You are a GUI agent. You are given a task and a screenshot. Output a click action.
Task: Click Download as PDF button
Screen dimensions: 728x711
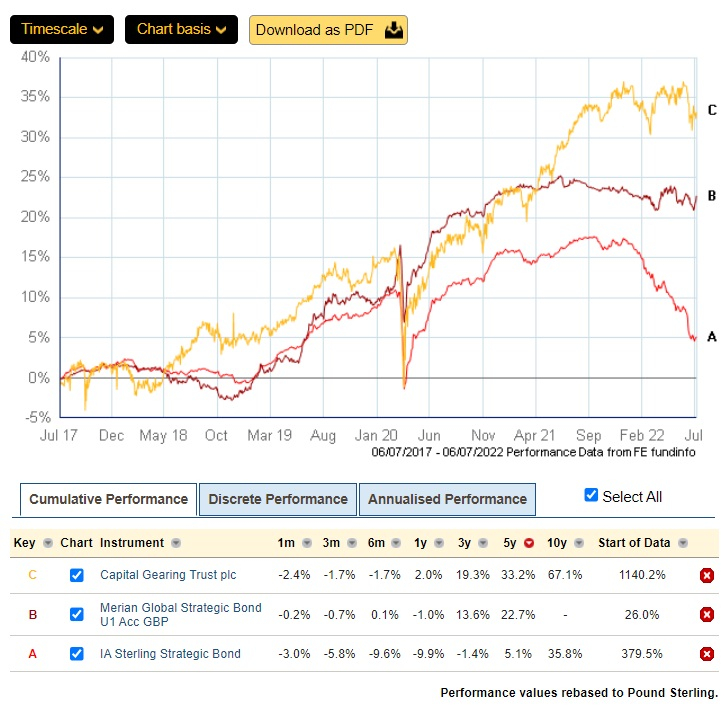pyautogui.click(x=328, y=30)
